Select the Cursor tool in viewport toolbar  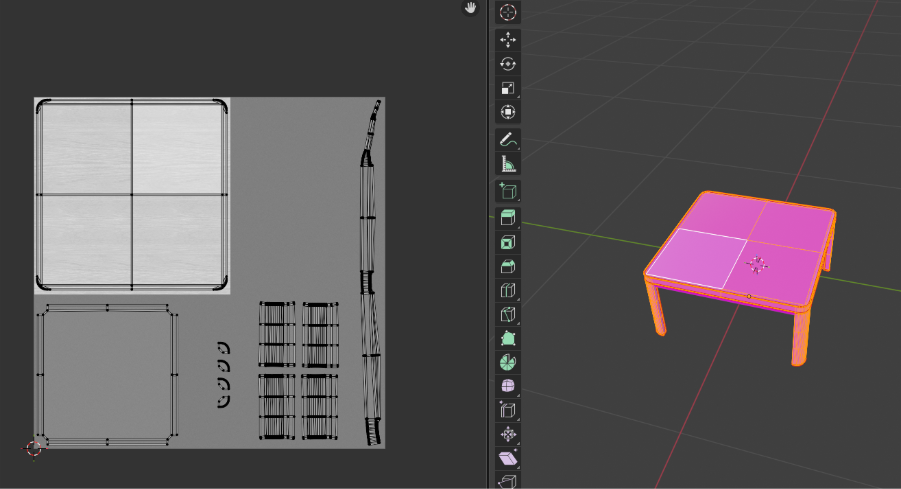pos(508,13)
